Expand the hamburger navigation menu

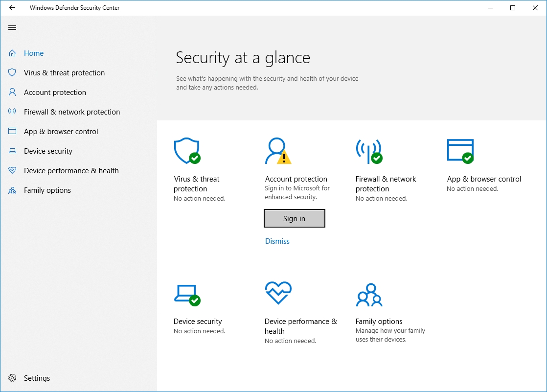[12, 28]
